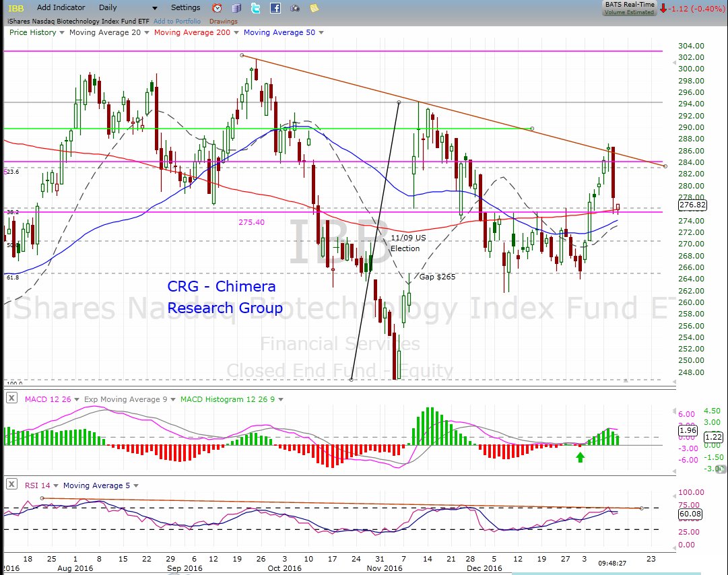728x575 pixels.
Task: Select the RSI trendline's right end handle
Action: (x=642, y=508)
